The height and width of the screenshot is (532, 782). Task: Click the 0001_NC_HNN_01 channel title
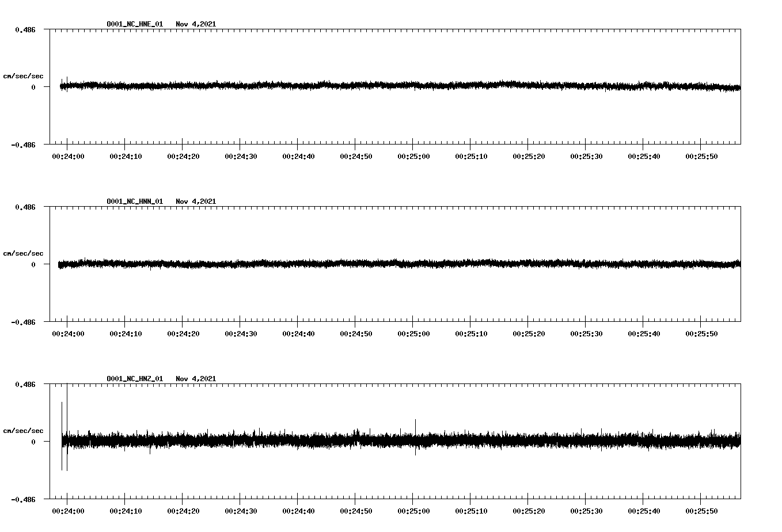(x=135, y=202)
